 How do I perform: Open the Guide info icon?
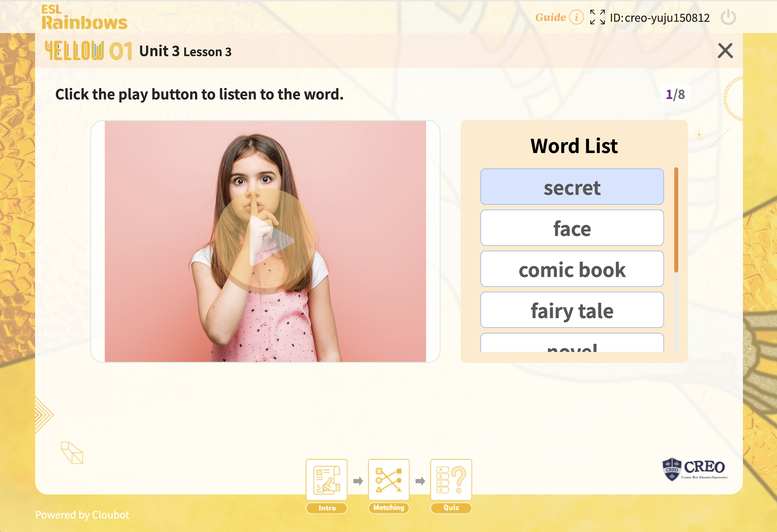pyautogui.click(x=576, y=17)
